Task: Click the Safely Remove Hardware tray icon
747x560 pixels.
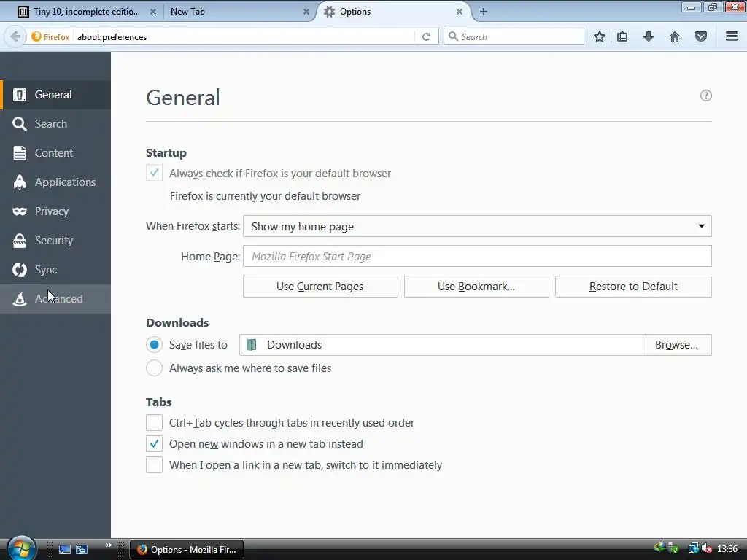Action: (673, 549)
